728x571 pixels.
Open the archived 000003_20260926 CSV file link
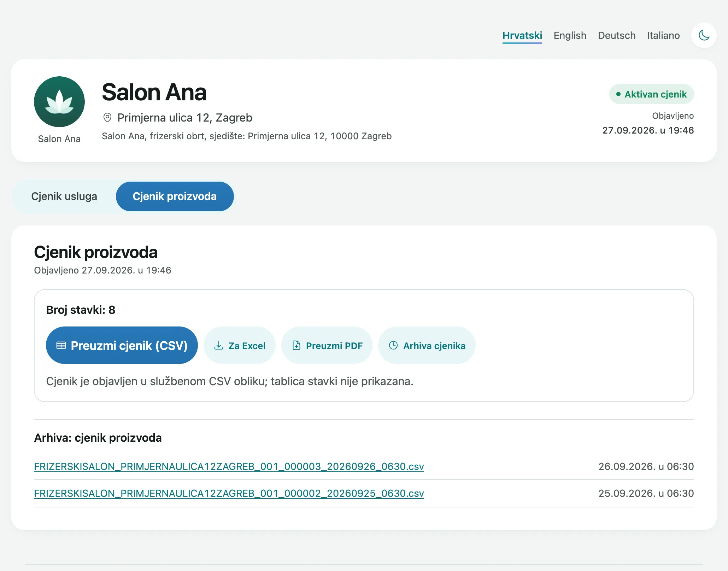tap(229, 466)
